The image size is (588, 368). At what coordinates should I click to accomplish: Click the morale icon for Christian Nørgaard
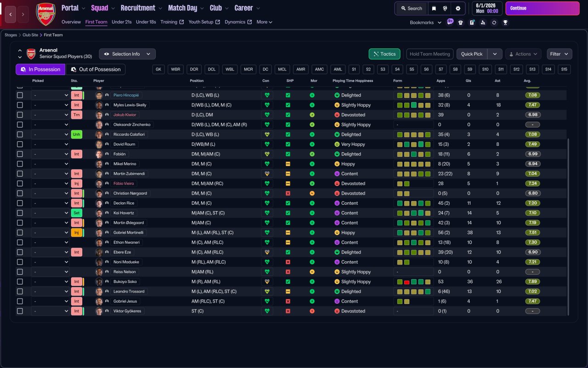coord(312,193)
